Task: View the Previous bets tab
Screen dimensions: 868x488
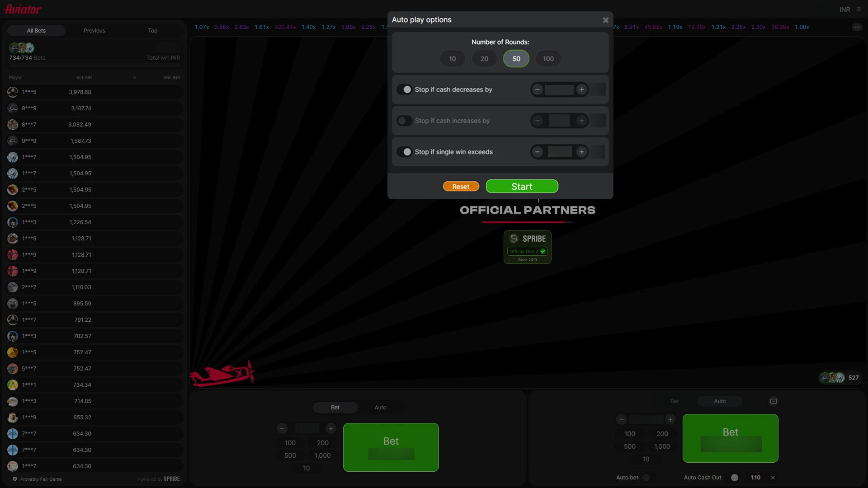Action: click(94, 30)
